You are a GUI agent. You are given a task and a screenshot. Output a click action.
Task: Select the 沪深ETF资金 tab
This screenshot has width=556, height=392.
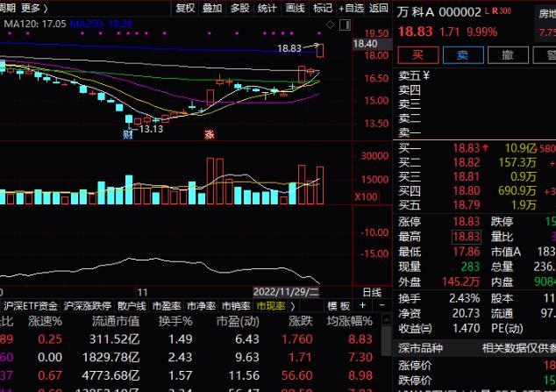point(30,306)
